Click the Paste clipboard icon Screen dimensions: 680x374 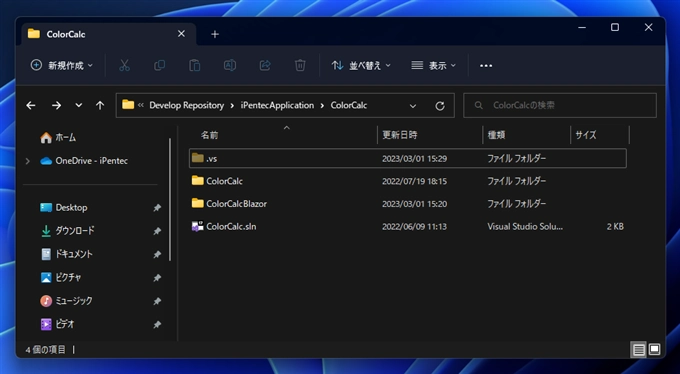(x=195, y=66)
